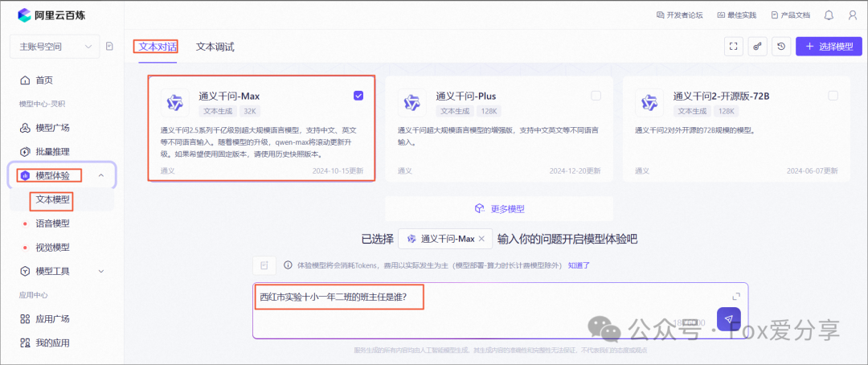Screen dimensions: 868x365
Task: Open 产品文档 link
Action: [790, 15]
